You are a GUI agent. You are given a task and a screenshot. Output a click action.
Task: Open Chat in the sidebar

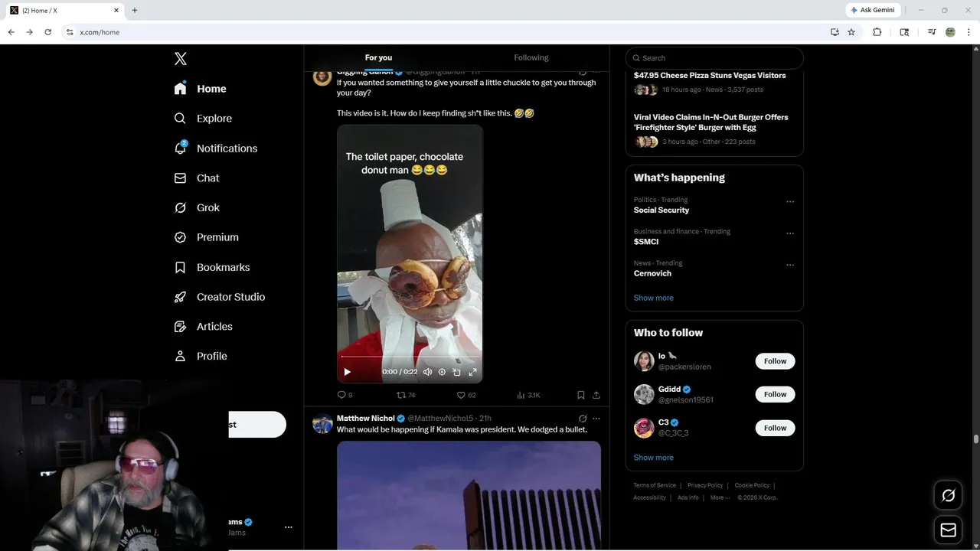[x=197, y=178]
